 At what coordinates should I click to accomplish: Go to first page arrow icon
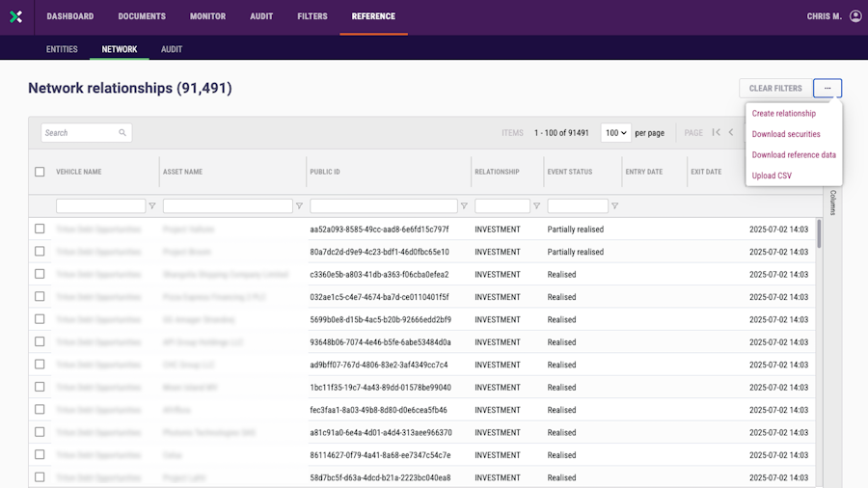coord(717,132)
